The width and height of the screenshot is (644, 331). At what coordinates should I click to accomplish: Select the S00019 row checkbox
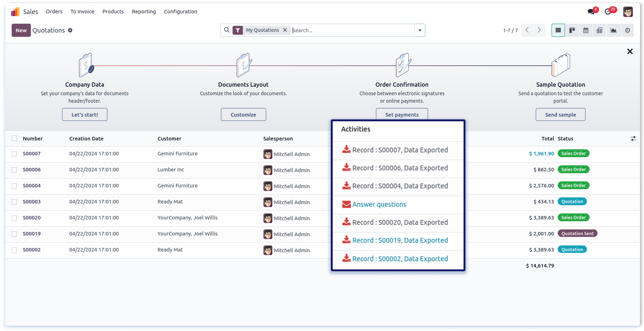14,234
